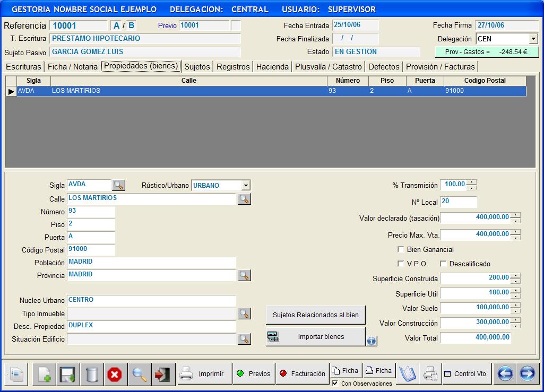Uncheck the Con Observaciones checkbox
544x392 pixels.
(335, 384)
